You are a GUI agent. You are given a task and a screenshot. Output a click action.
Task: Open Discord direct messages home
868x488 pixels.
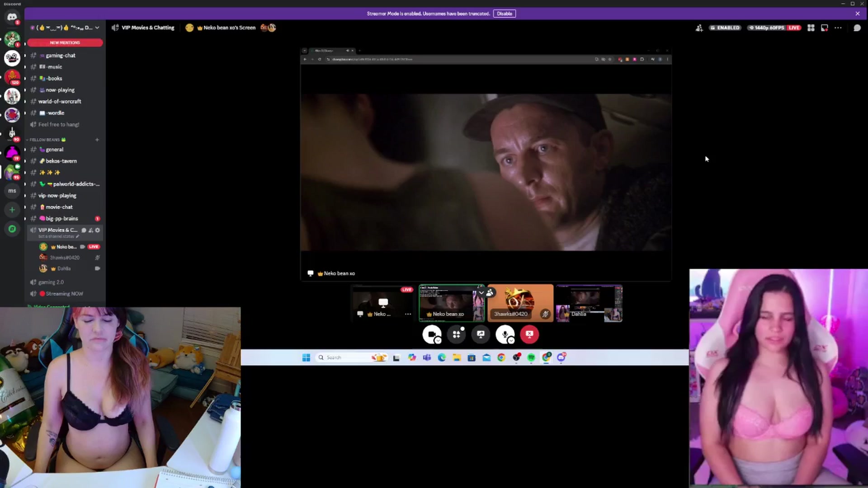point(12,17)
